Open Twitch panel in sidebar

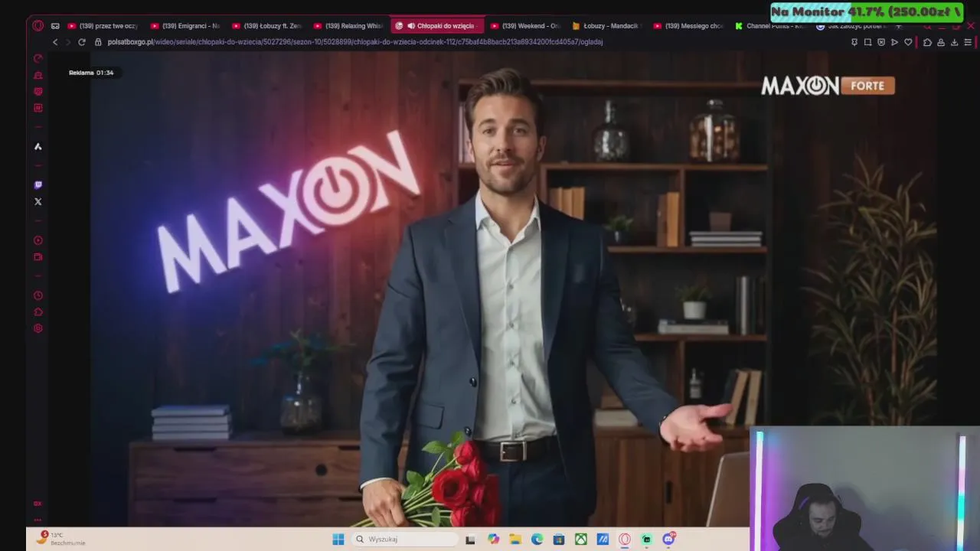pyautogui.click(x=38, y=184)
